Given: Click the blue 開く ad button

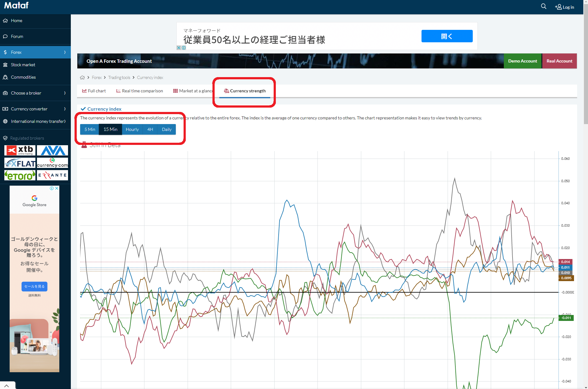Looking at the screenshot, I should 447,36.
